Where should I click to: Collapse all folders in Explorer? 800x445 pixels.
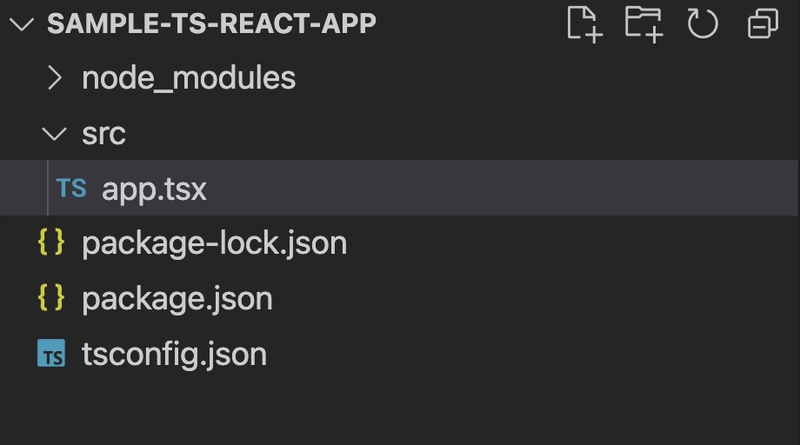click(x=763, y=24)
